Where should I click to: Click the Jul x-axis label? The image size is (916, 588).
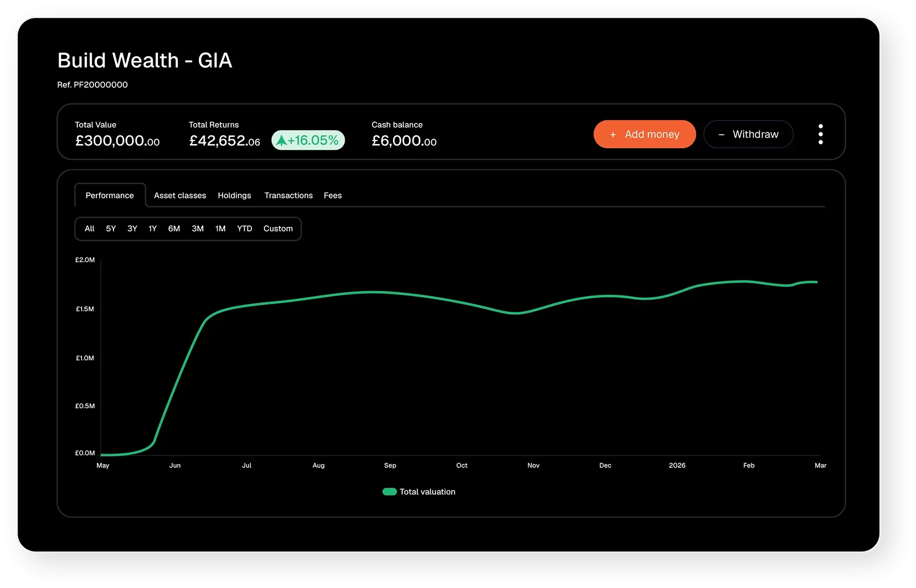point(247,465)
